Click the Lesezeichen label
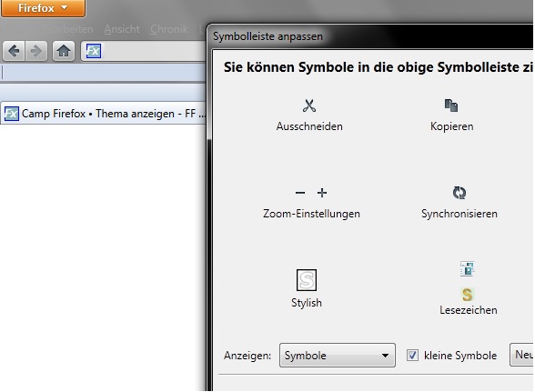Viewport: 535px width, 392px height. click(x=468, y=310)
